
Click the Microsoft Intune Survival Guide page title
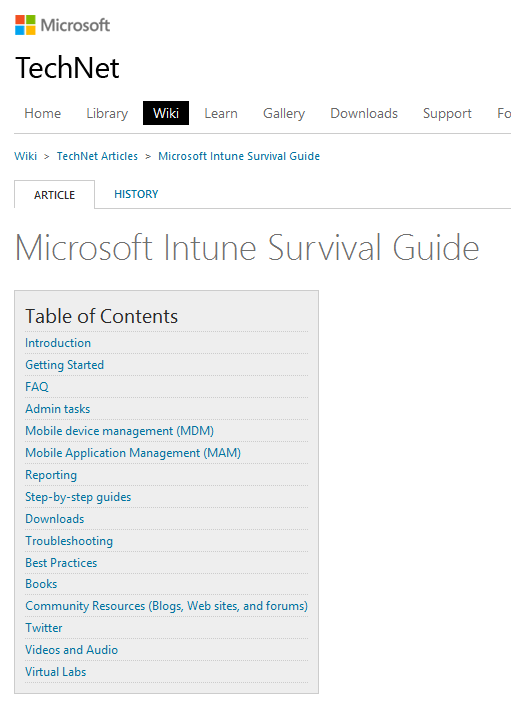247,248
